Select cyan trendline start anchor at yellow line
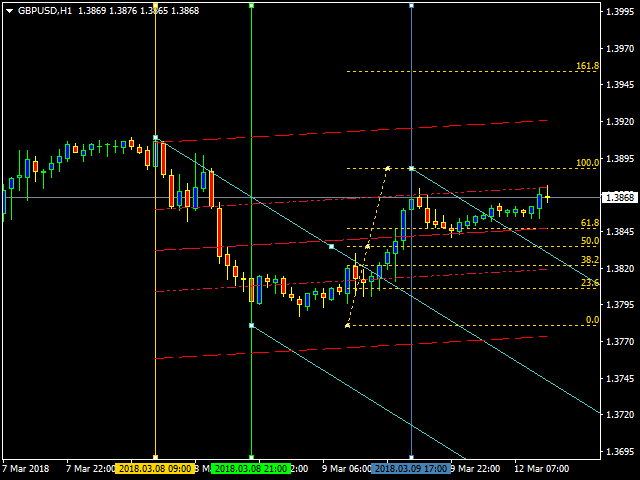The width and height of the screenshot is (640, 480). (x=155, y=138)
